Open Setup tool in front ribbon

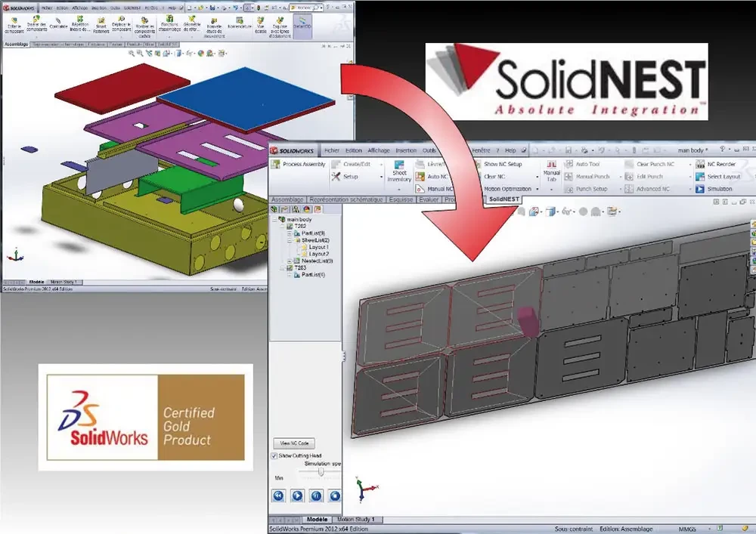(x=345, y=177)
